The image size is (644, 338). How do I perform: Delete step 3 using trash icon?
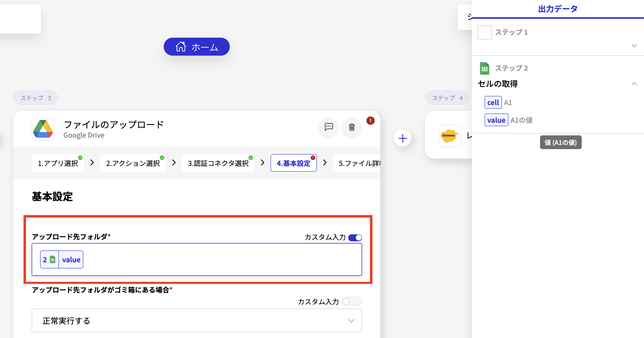pyautogui.click(x=352, y=127)
